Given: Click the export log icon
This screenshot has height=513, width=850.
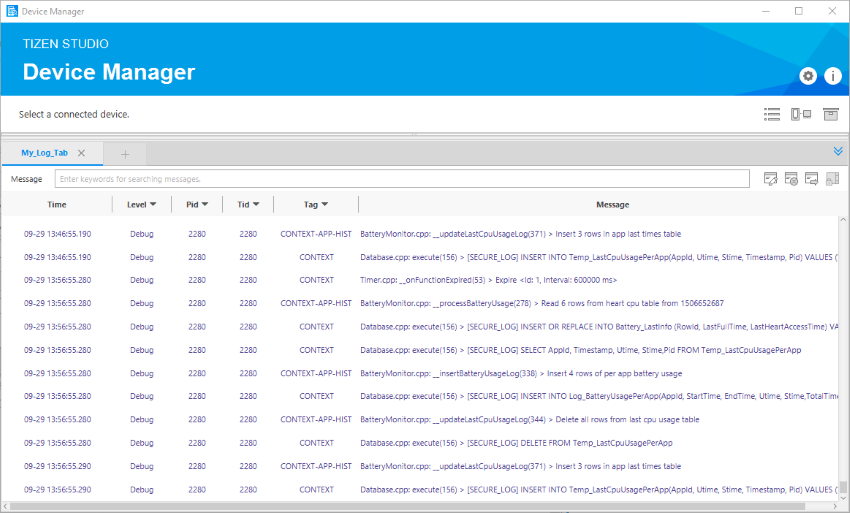Looking at the screenshot, I should click(811, 179).
